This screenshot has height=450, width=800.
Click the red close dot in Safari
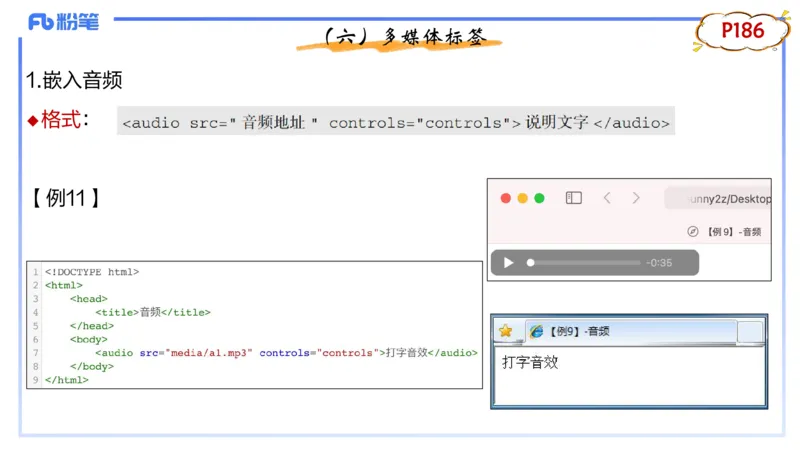pyautogui.click(x=506, y=198)
